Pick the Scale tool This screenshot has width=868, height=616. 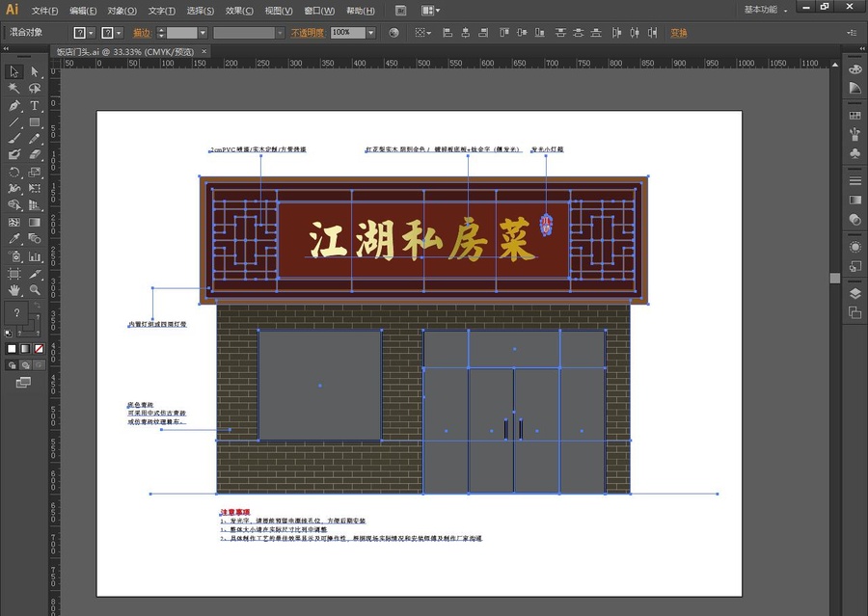pyautogui.click(x=35, y=173)
